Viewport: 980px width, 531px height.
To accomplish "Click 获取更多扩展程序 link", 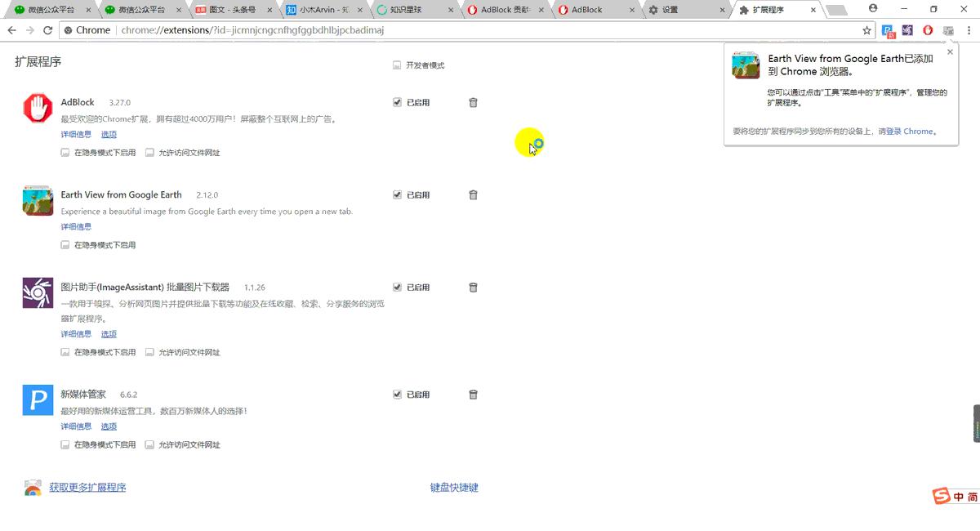I will pyautogui.click(x=87, y=488).
